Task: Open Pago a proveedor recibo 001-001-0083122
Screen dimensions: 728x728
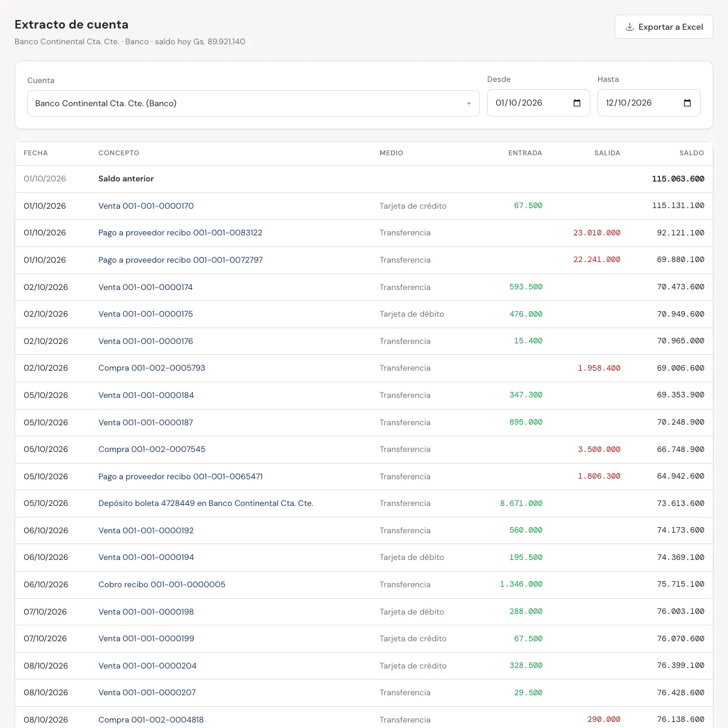Action: (180, 233)
